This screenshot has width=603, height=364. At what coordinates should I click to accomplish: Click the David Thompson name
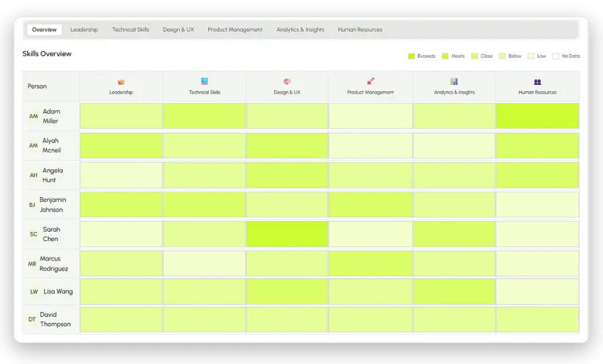pos(55,319)
